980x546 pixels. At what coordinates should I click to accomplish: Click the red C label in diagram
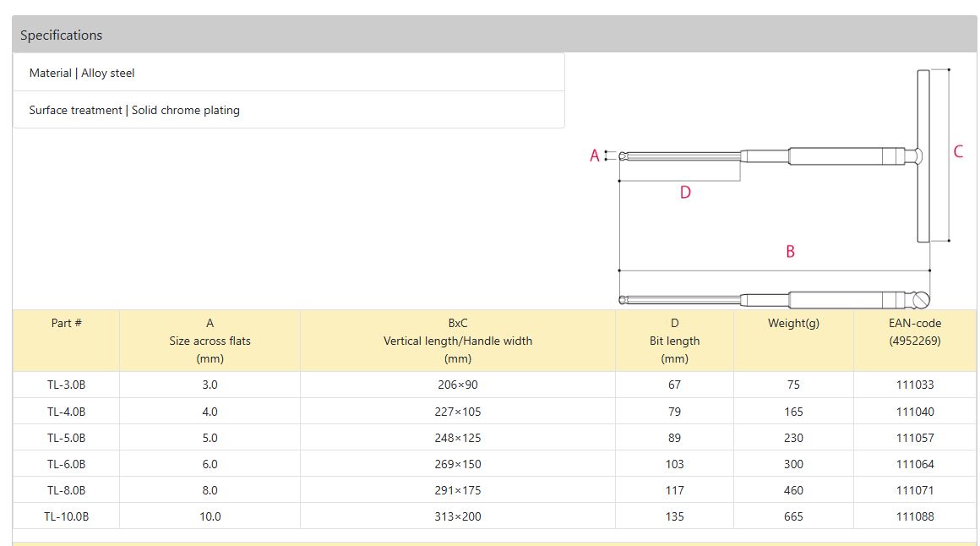coord(958,151)
